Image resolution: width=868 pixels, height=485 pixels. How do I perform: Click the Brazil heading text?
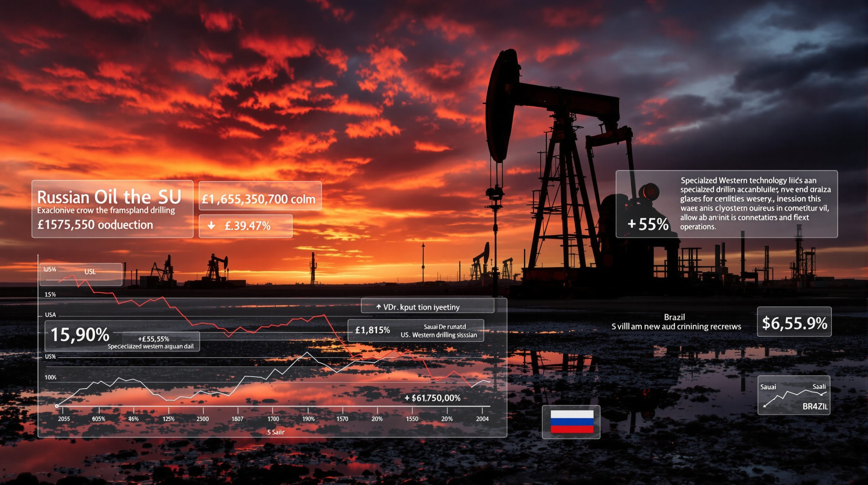click(x=674, y=317)
